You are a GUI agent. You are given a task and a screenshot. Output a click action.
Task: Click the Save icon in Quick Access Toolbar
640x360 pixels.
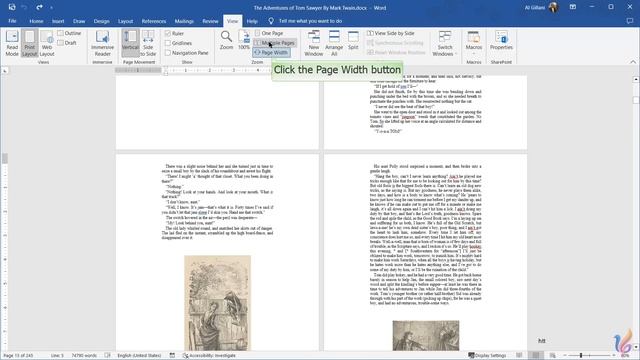pyautogui.click(x=12, y=7)
